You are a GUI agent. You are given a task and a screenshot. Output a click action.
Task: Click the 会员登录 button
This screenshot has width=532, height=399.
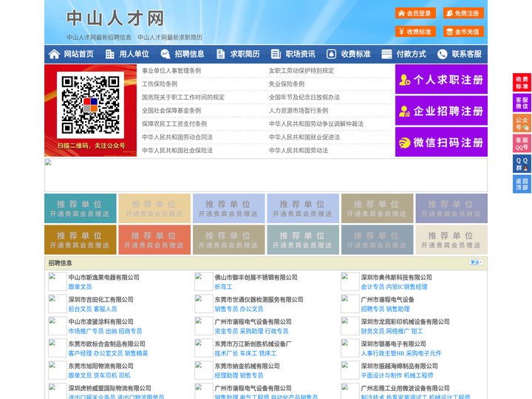tap(415, 13)
